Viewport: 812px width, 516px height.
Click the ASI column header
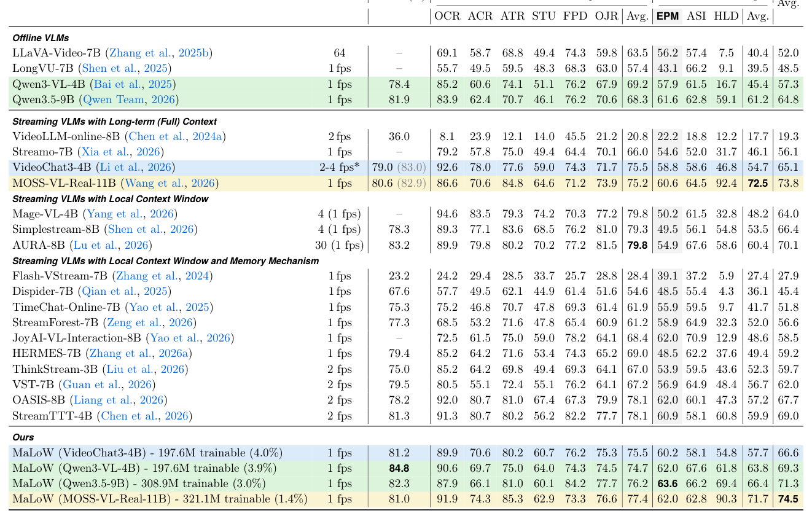pyautogui.click(x=697, y=17)
